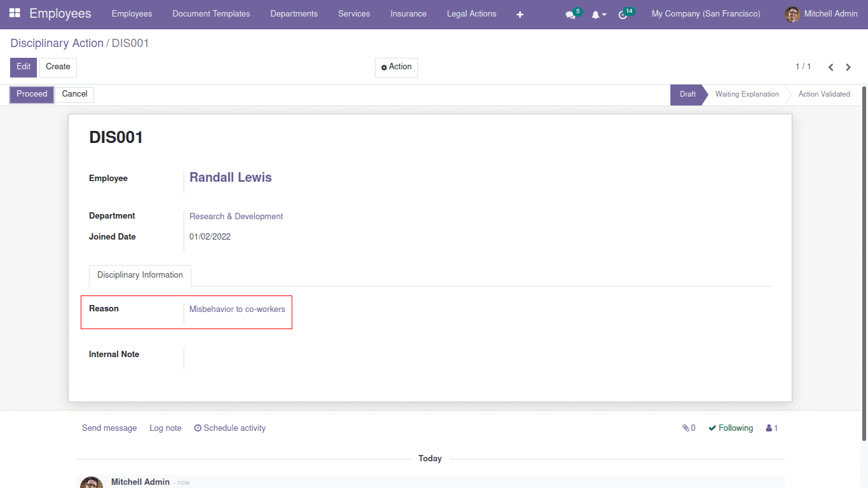Click the Schedule activity clock icon
868x488 pixels.
click(198, 428)
